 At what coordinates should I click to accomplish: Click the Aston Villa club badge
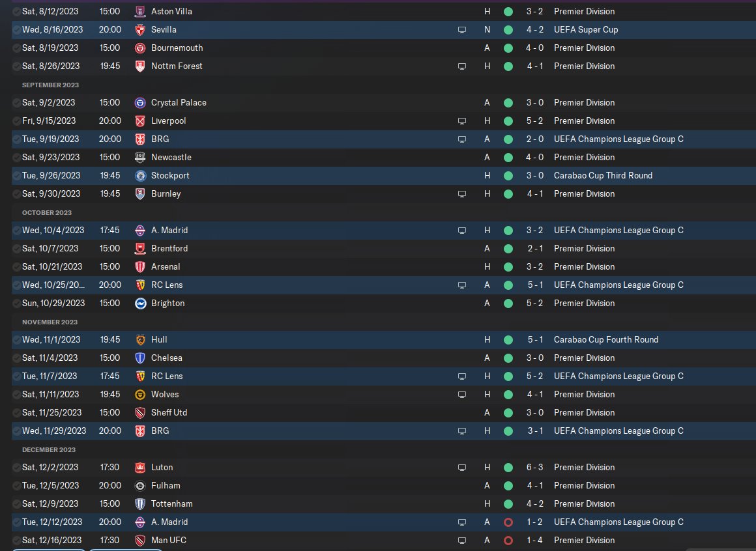(x=140, y=11)
